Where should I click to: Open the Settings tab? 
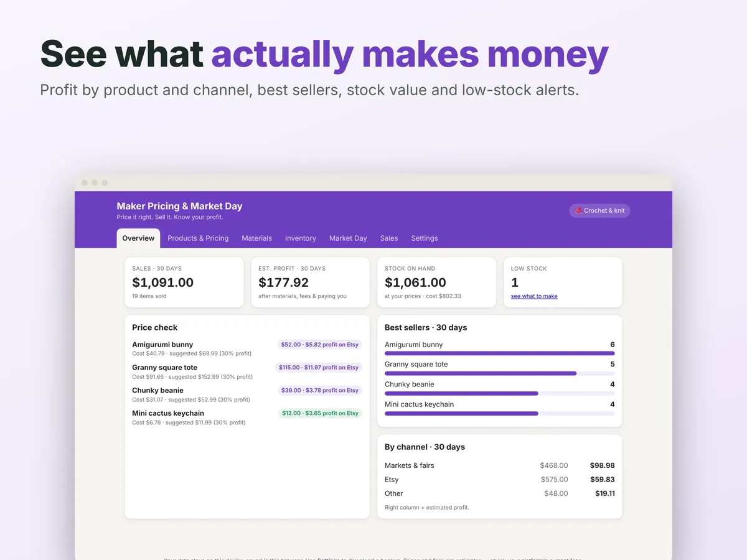coord(425,238)
